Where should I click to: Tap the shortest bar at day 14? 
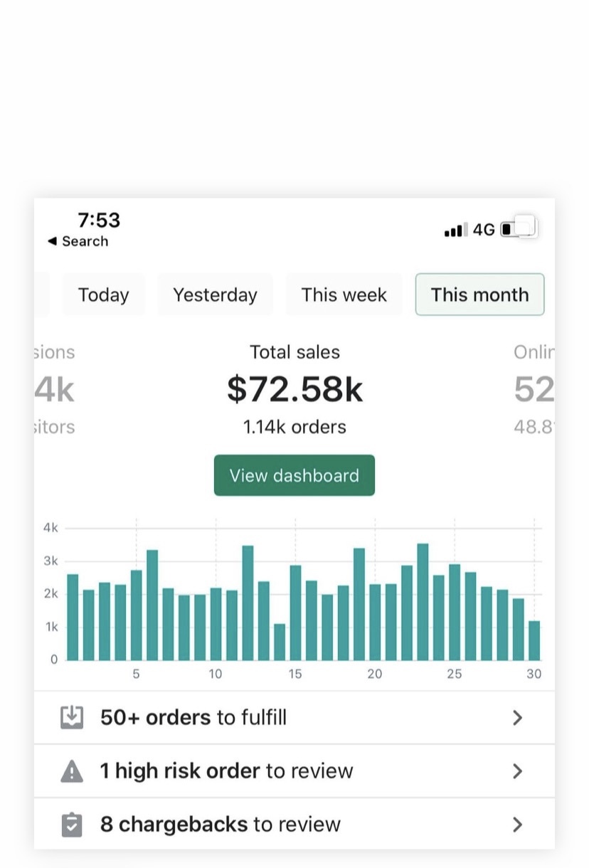pyautogui.click(x=280, y=642)
